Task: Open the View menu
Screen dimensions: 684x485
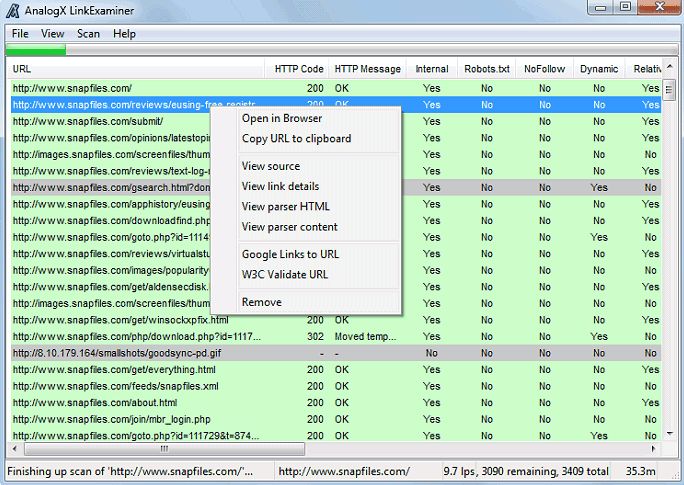Action: [53, 34]
